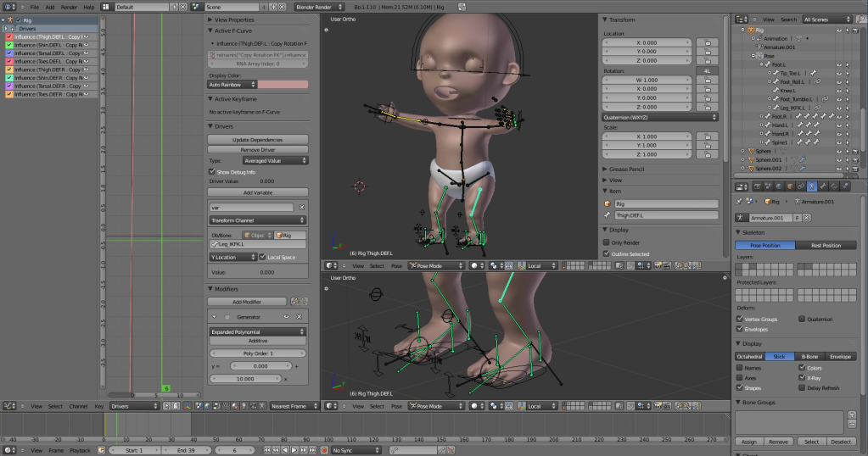Viewport: 868px width, 456px height.
Task: Play animation forward in timeline
Action: [294, 450]
